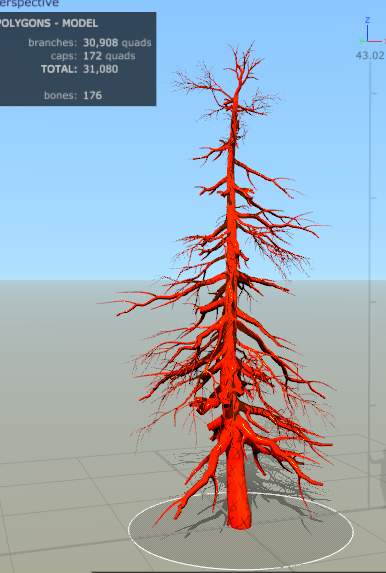386x573 pixels.
Task: Select the caps "172 quads" value
Action: coord(109,56)
